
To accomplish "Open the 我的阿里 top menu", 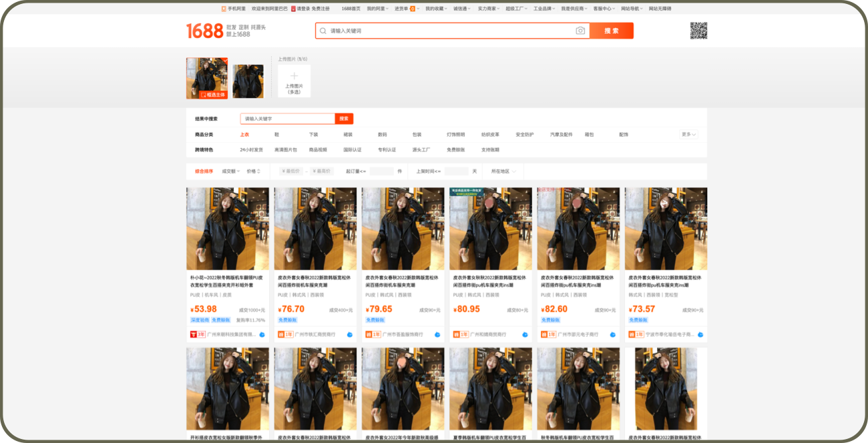I will [377, 9].
